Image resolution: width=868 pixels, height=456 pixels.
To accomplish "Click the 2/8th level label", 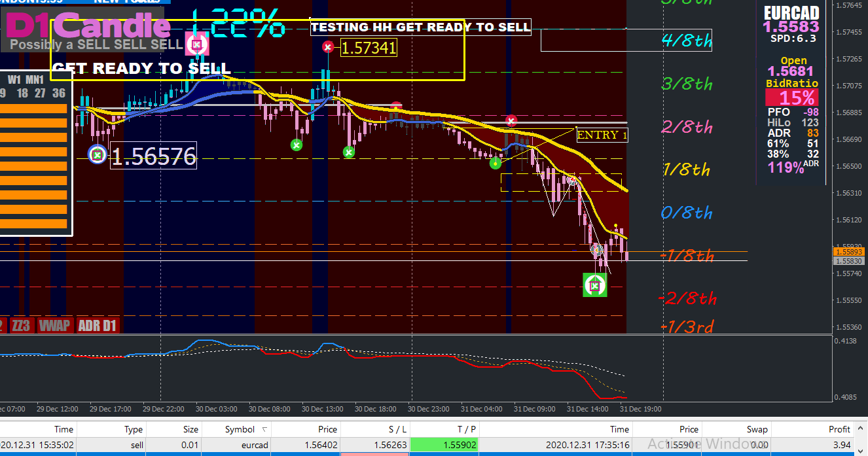I will pos(687,127).
